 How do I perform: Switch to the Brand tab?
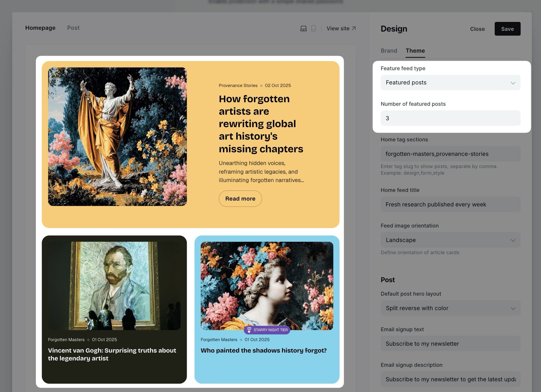point(389,51)
